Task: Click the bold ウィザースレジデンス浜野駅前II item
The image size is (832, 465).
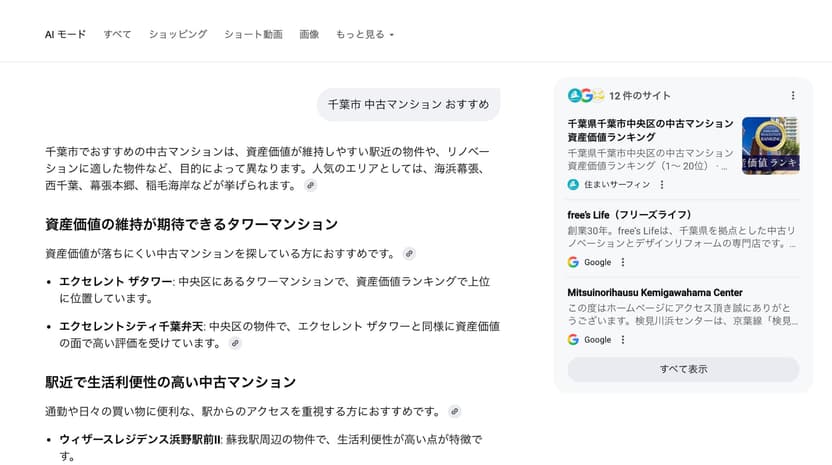Action: 140,440
